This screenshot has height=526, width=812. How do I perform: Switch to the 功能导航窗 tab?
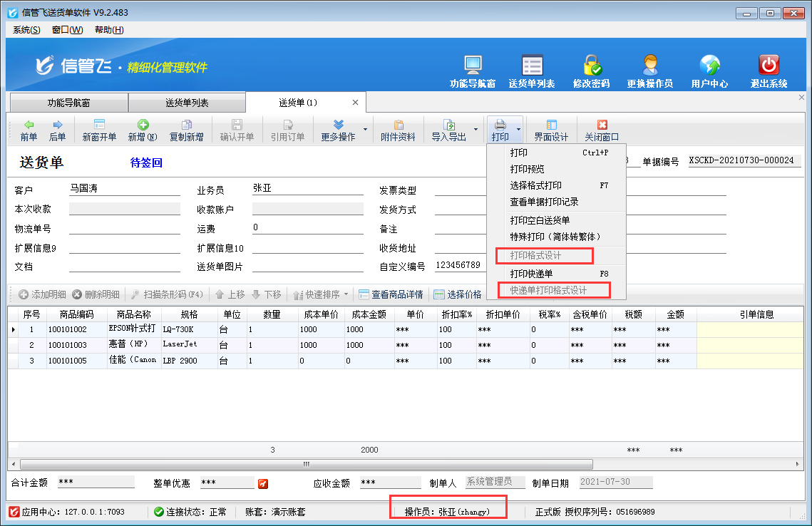point(69,103)
